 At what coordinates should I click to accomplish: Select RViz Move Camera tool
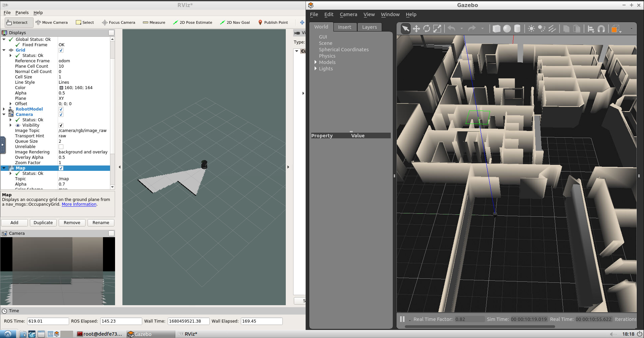(x=52, y=22)
